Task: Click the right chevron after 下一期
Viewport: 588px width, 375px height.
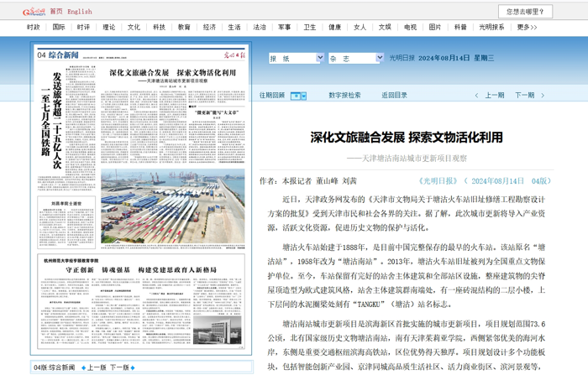Action: (543, 96)
